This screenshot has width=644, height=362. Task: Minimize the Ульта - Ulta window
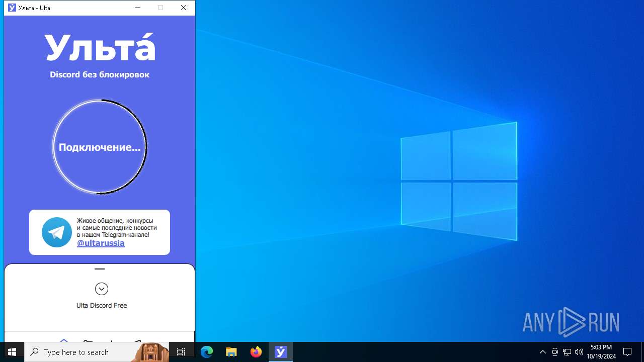(138, 8)
